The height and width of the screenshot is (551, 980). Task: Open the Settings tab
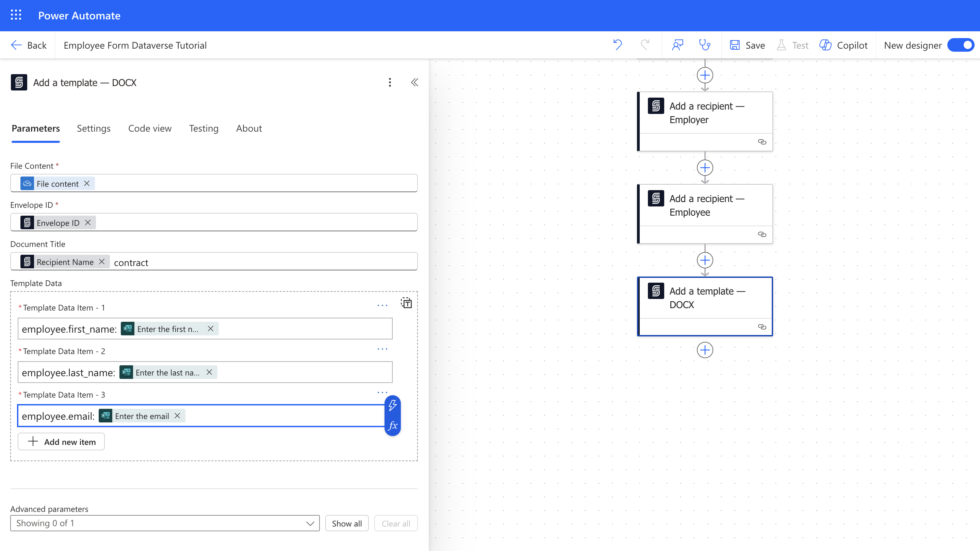(94, 128)
